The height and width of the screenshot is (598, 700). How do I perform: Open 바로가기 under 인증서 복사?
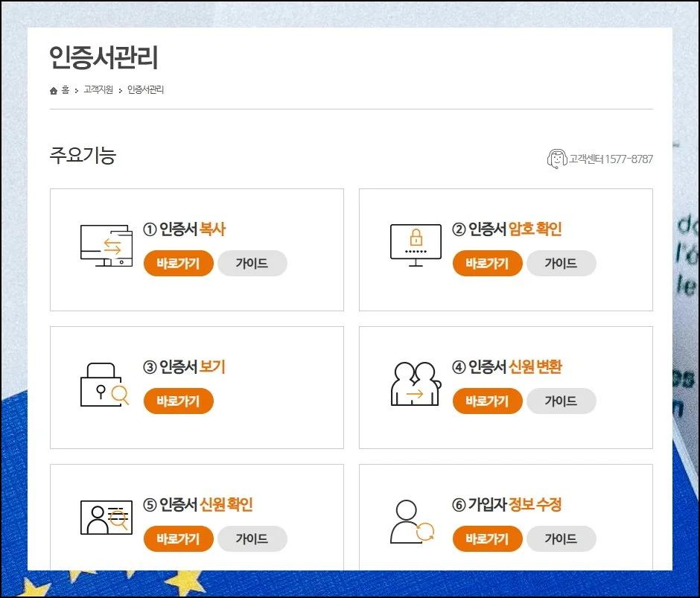coord(178,263)
